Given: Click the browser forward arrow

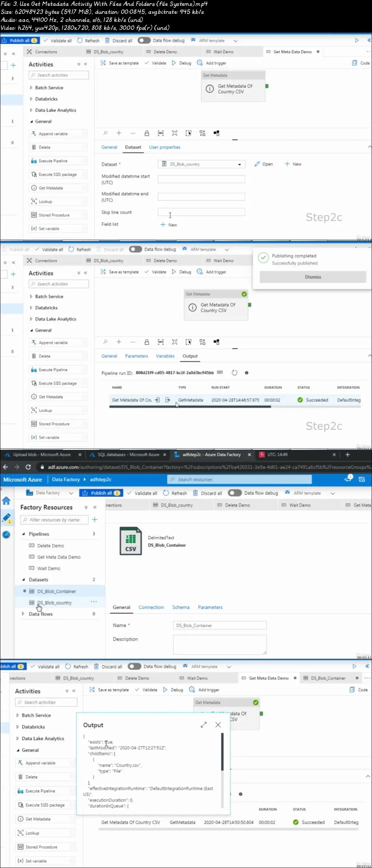Looking at the screenshot, I should 17,467.
